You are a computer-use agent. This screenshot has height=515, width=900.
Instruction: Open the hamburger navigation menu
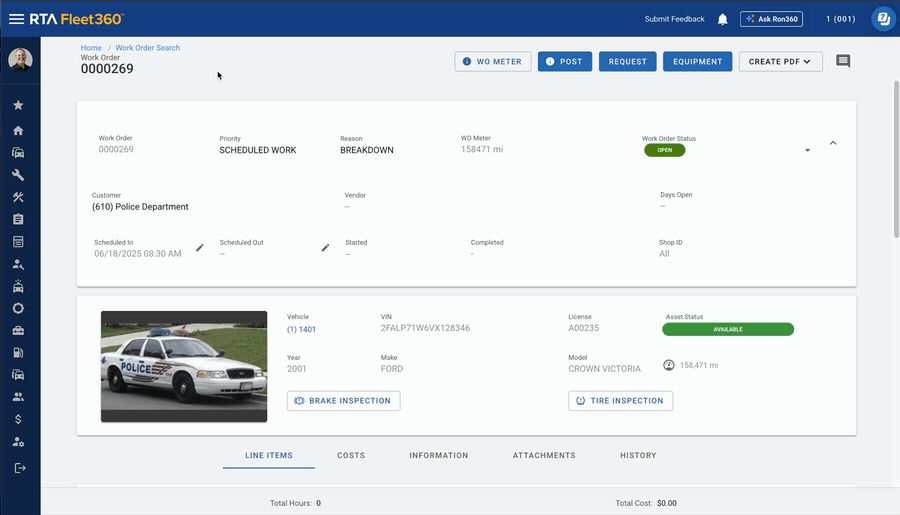coord(16,19)
